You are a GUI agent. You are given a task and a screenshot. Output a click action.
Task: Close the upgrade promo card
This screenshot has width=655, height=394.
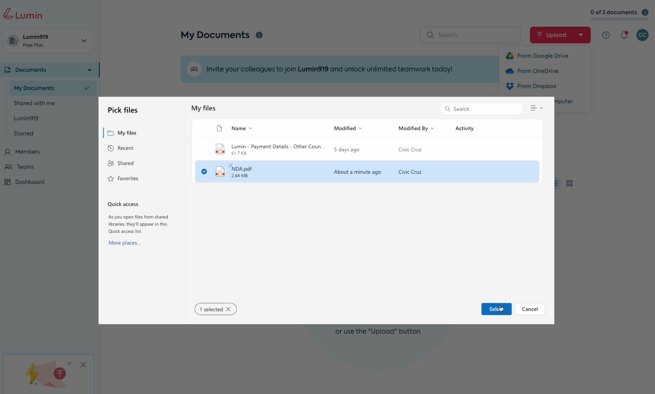click(x=83, y=365)
